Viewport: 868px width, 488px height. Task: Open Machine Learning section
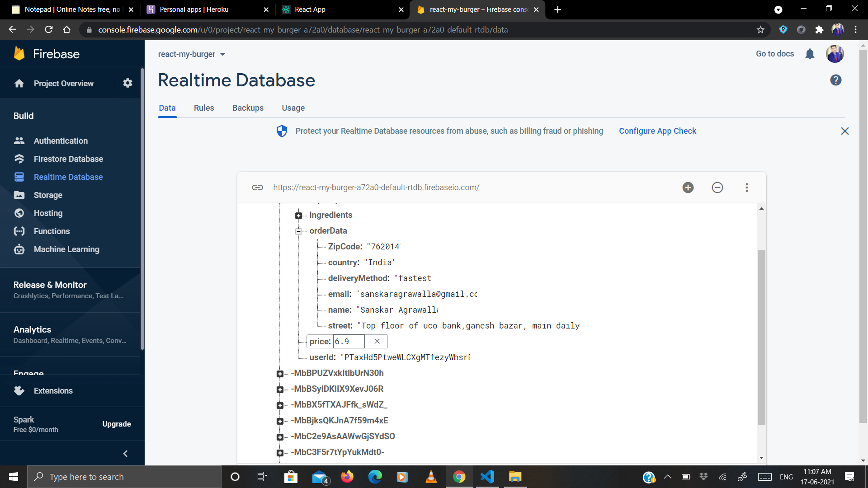[66, 249]
